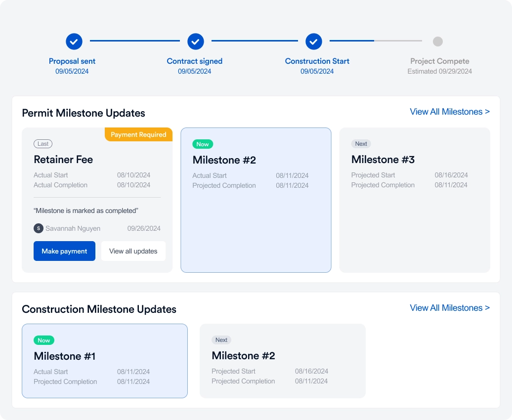Click the Last tag on Retainer Fee
This screenshot has height=420, width=512.
[43, 144]
